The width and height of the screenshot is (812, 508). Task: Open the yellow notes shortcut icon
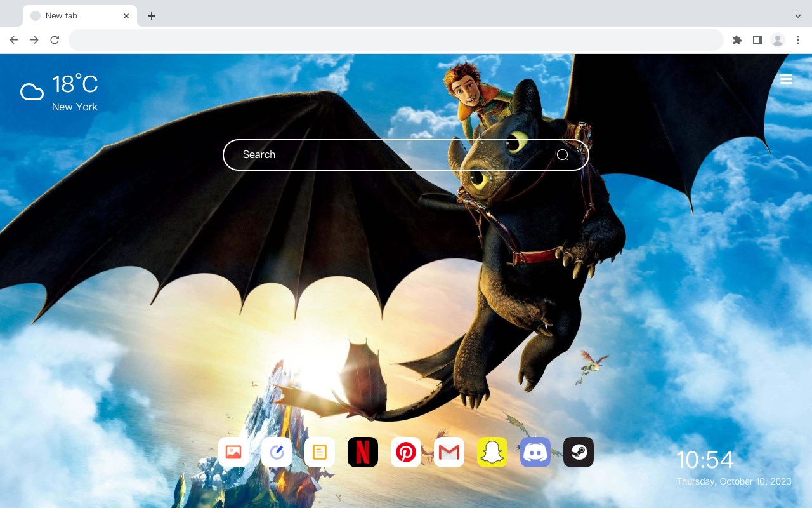(x=320, y=452)
